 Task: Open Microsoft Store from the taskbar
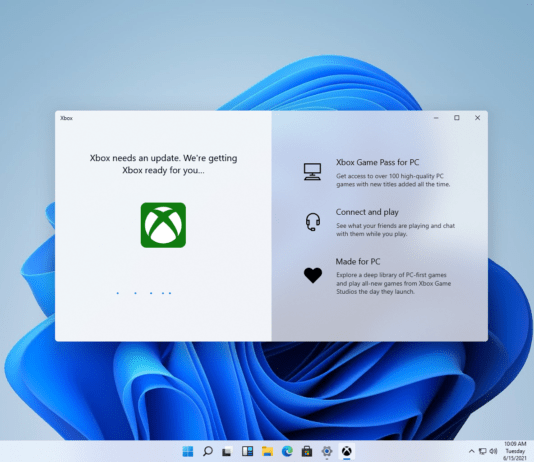pyautogui.click(x=307, y=451)
